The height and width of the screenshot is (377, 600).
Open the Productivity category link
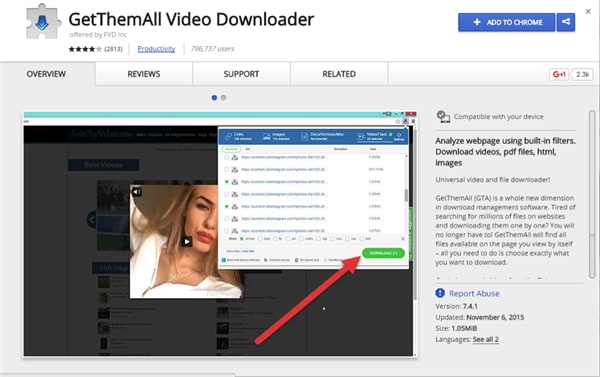pos(156,49)
